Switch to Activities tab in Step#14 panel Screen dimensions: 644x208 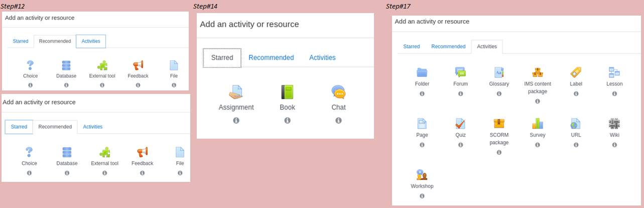322,58
